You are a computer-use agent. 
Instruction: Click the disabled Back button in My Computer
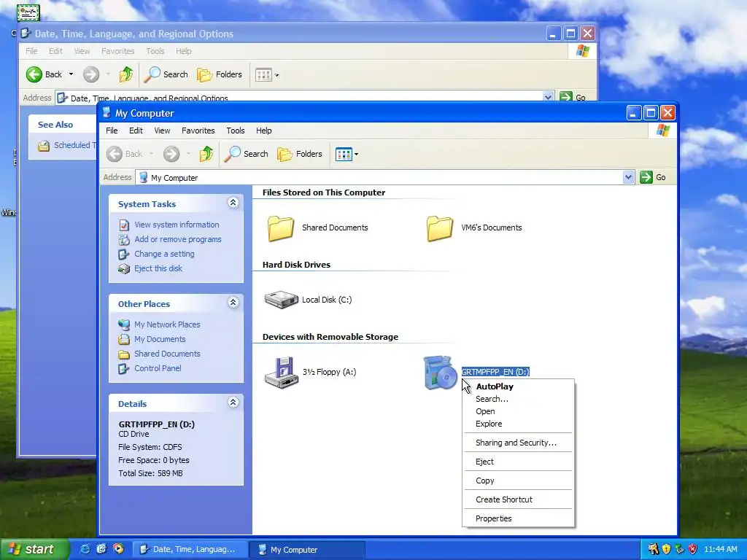(125, 154)
